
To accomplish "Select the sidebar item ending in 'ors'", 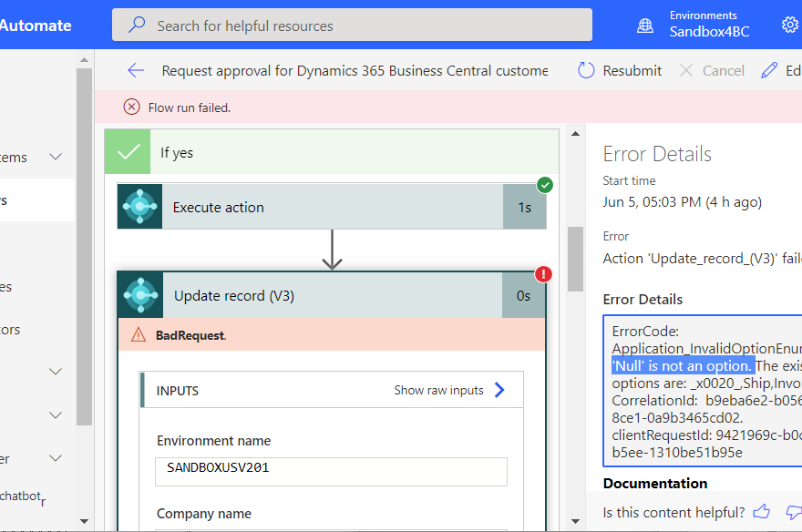I will 10,330.
